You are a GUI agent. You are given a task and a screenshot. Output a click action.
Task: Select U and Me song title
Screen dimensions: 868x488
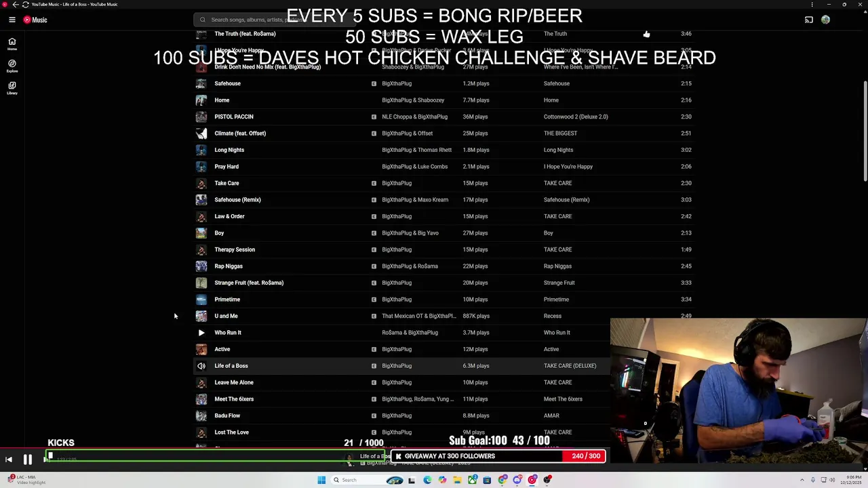click(226, 316)
